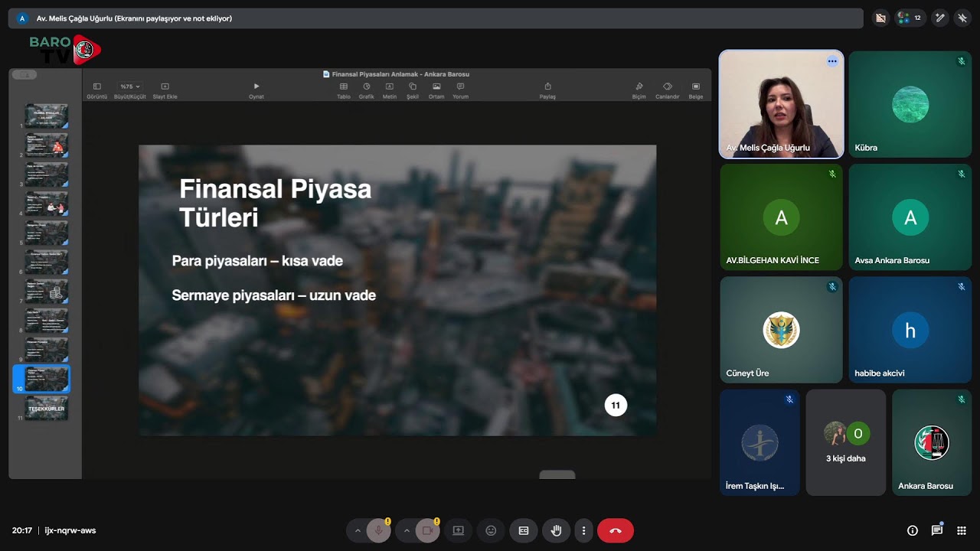The height and width of the screenshot is (551, 980).
Task: Open the Görüntü view option in Keynote
Action: pos(96,90)
